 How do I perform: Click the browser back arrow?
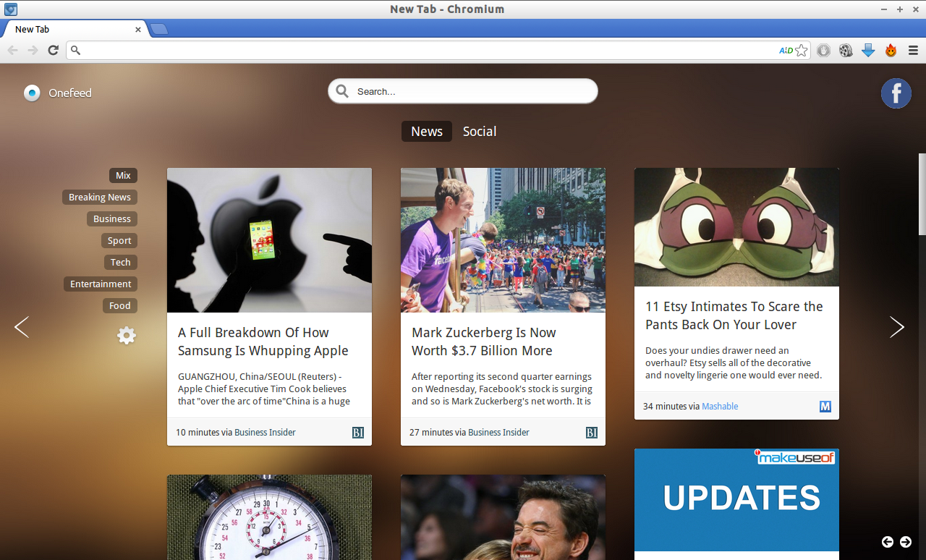12,50
